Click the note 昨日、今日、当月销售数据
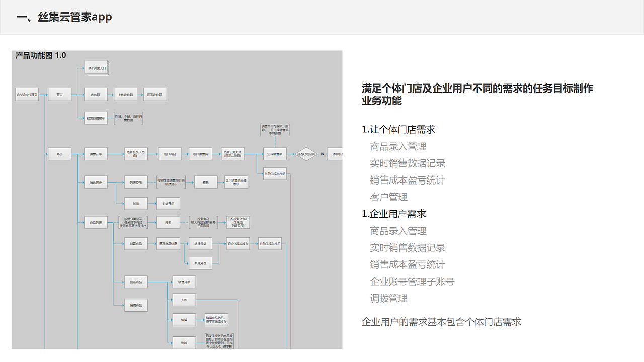This screenshot has width=644, height=362. point(129,118)
